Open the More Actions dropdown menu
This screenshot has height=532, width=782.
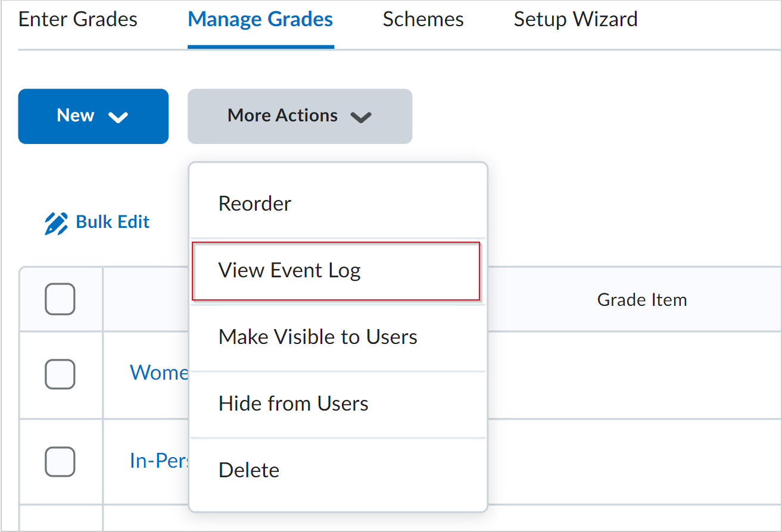(300, 116)
